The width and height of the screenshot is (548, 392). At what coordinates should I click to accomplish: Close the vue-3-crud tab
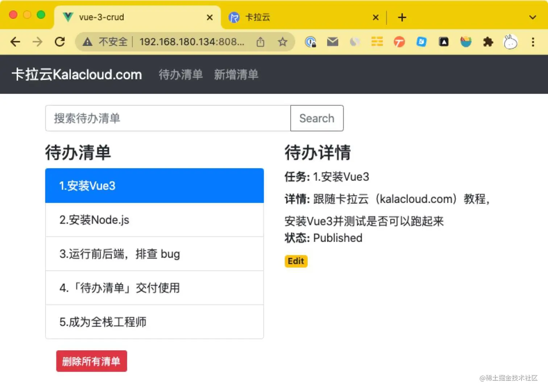point(209,17)
